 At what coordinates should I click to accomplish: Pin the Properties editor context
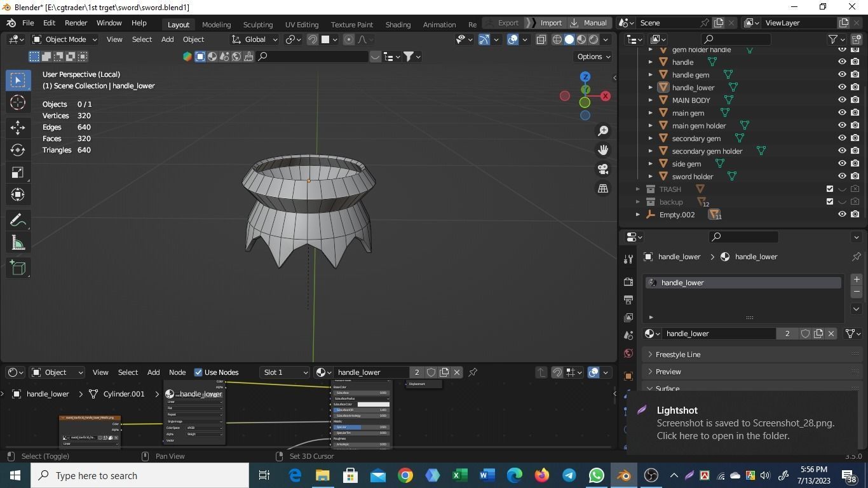click(x=856, y=257)
